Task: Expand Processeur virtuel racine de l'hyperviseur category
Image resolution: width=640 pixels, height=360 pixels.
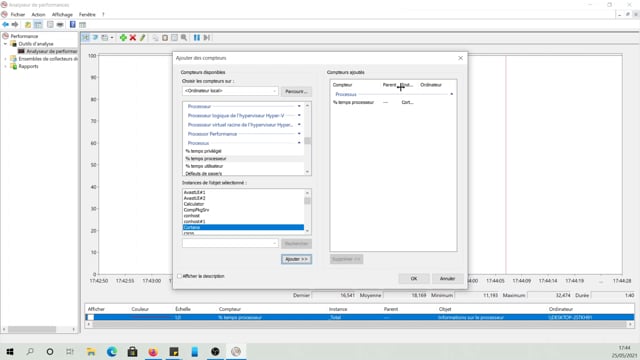Action: [x=299, y=124]
